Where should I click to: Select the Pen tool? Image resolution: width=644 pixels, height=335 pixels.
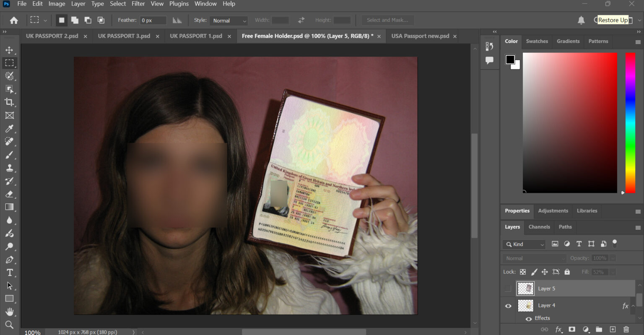(x=9, y=260)
